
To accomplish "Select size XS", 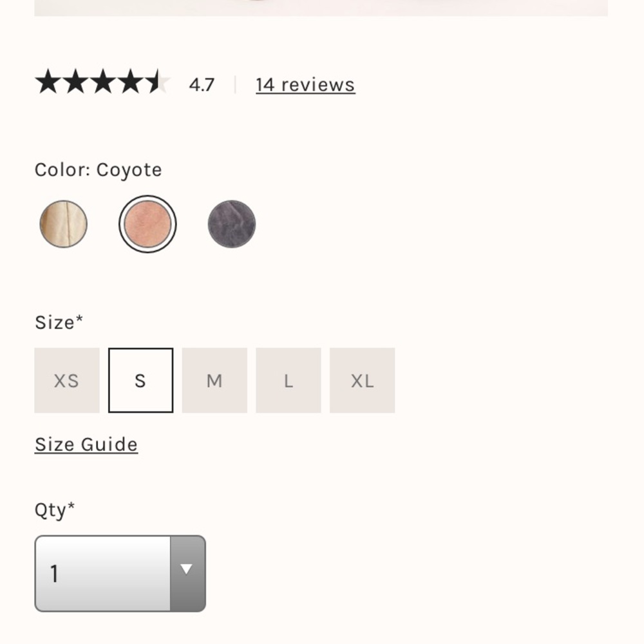I will (x=66, y=380).
